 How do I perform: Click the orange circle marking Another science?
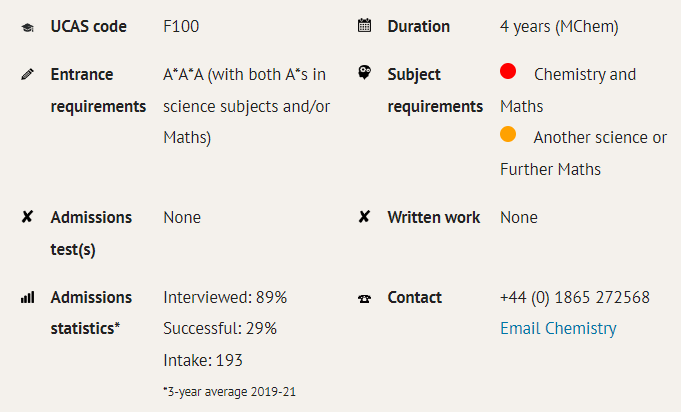coord(508,134)
